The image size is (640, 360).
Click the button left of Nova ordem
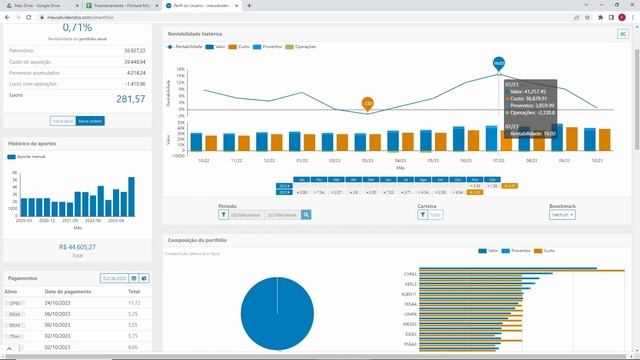[x=63, y=121]
